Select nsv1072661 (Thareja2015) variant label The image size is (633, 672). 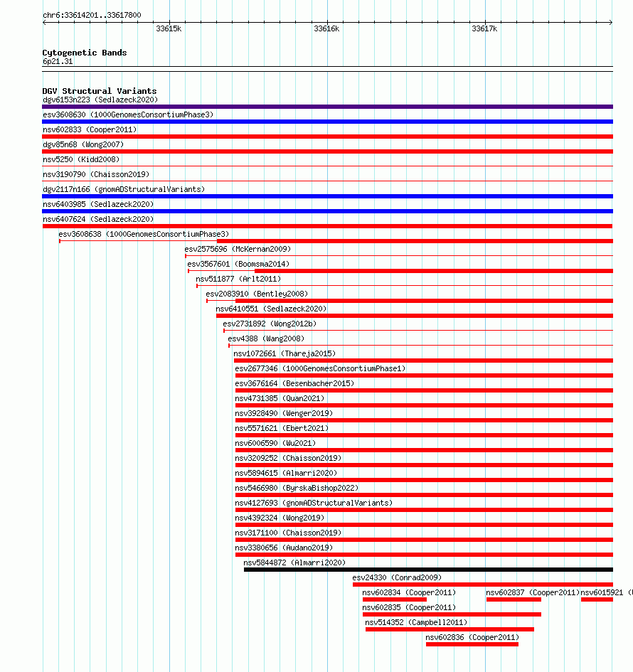click(284, 354)
